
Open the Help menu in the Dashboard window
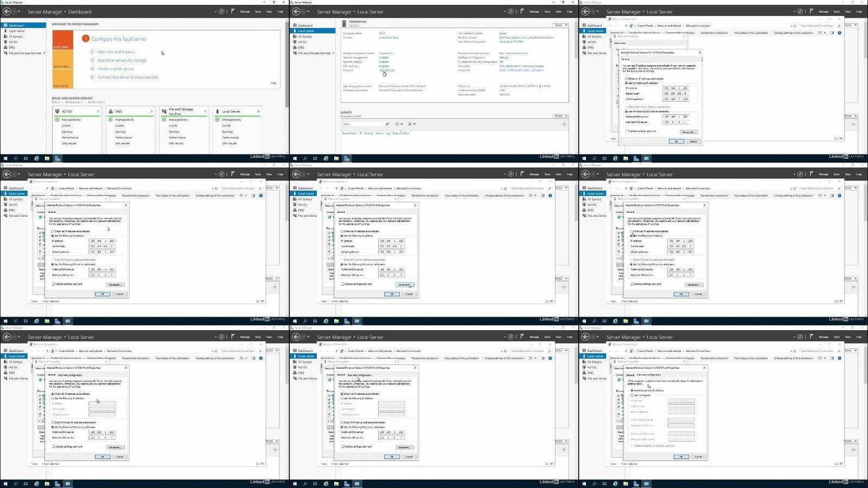tap(280, 11)
